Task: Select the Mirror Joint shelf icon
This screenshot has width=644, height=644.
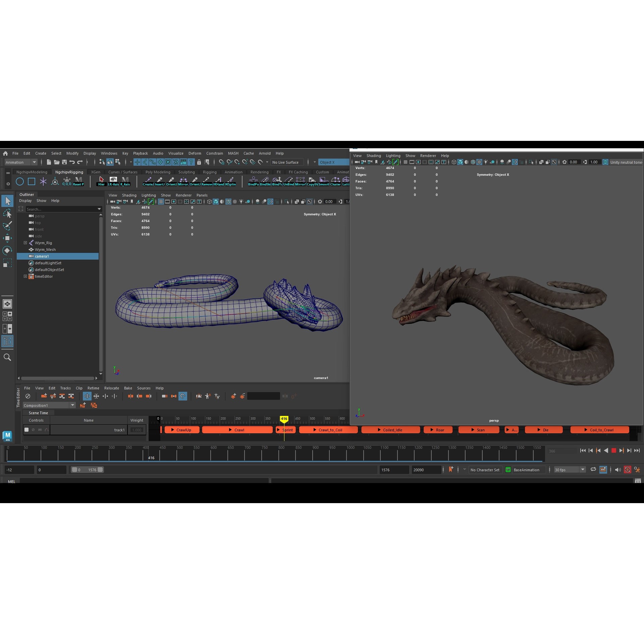Action: [183, 181]
